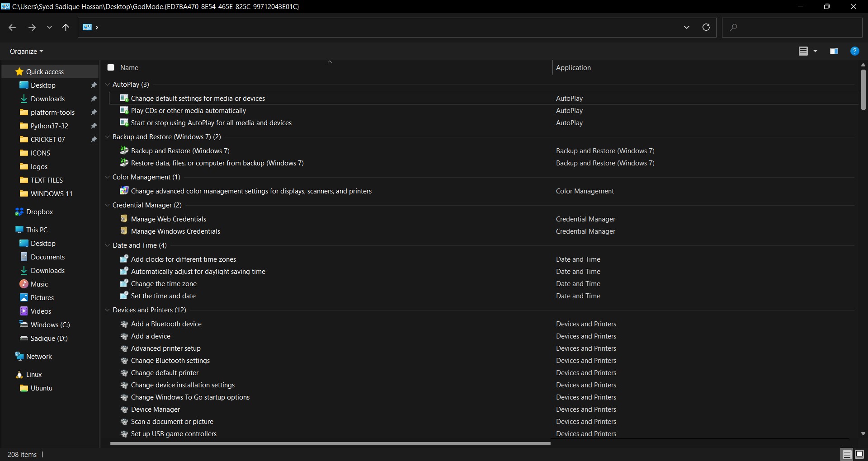Open the Organize menu
868x461 pixels.
pos(26,52)
